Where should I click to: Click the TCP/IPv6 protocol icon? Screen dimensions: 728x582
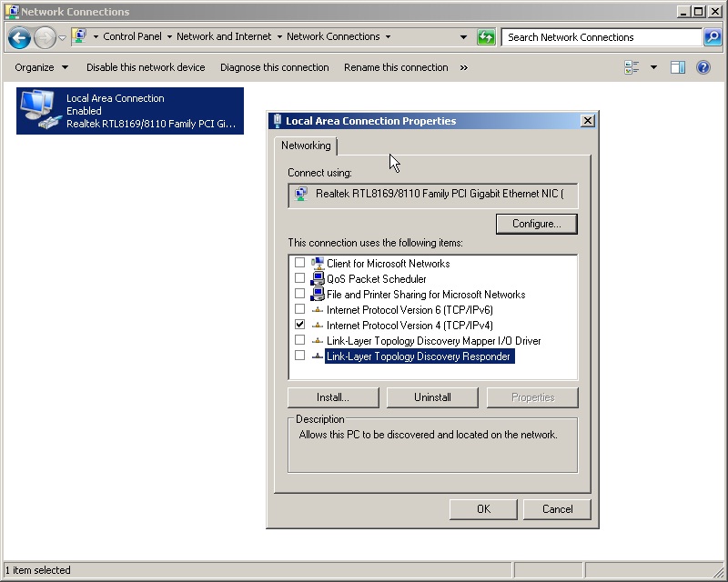pos(318,309)
